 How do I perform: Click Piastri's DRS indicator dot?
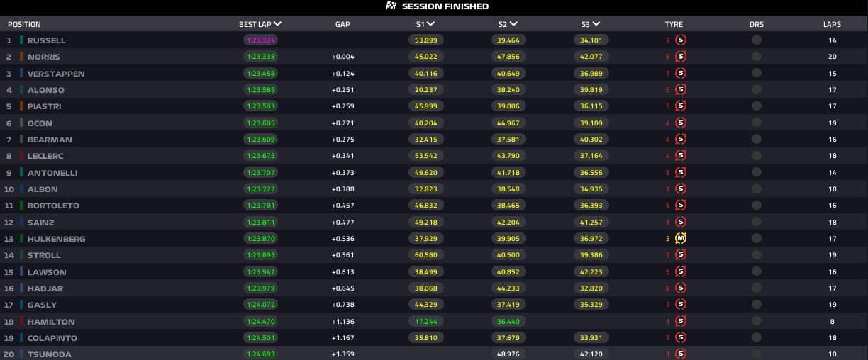757,106
